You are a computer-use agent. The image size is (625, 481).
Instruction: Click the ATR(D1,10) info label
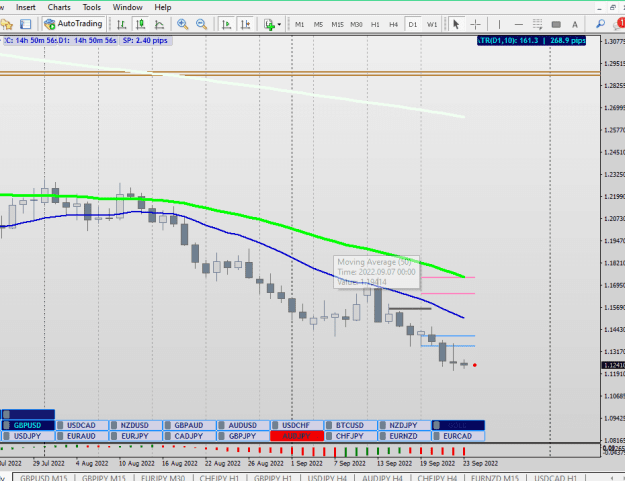click(531, 41)
